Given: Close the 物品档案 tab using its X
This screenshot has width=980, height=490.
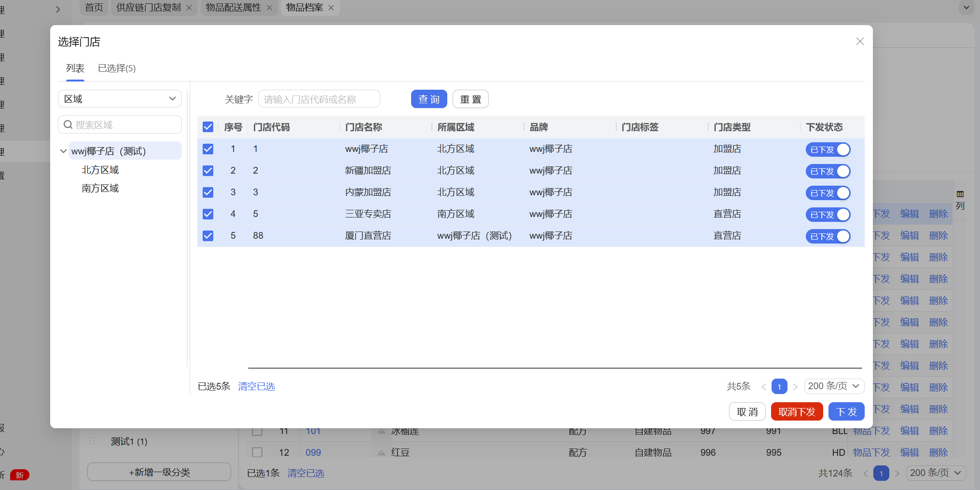Looking at the screenshot, I should coord(331,8).
